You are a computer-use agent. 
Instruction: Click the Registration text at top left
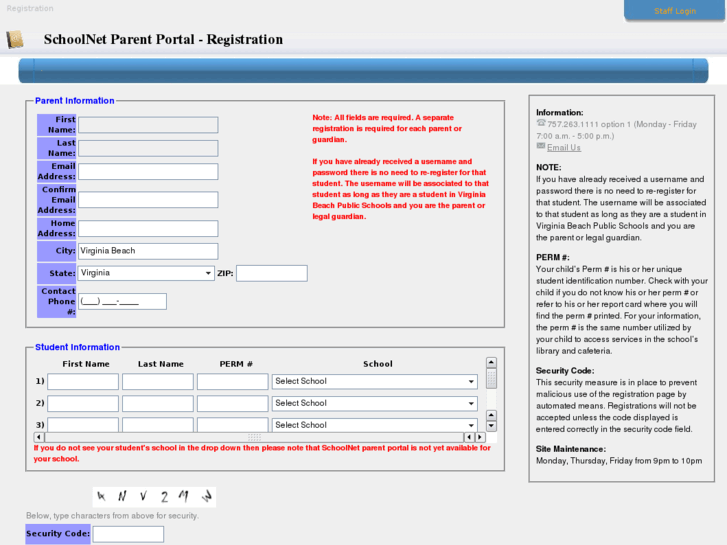[x=30, y=8]
